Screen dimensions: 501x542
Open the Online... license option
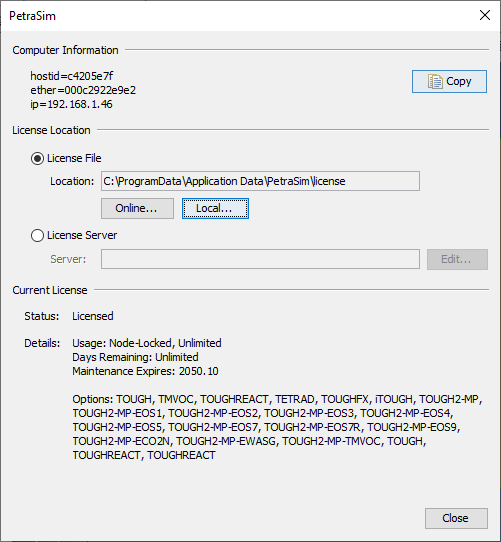point(137,208)
